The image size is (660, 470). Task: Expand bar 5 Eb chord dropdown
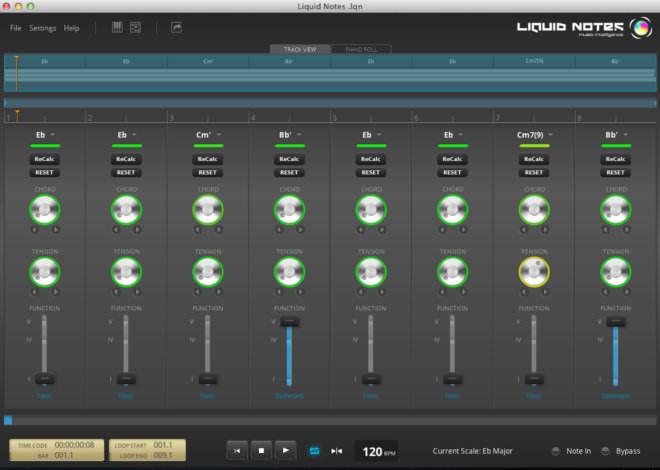point(379,134)
